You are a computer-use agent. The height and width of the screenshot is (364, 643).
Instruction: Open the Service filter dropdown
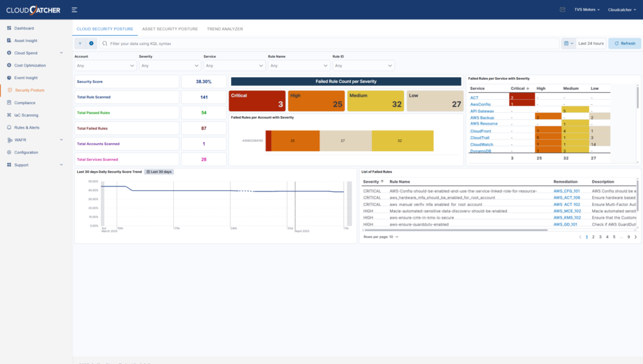(234, 66)
